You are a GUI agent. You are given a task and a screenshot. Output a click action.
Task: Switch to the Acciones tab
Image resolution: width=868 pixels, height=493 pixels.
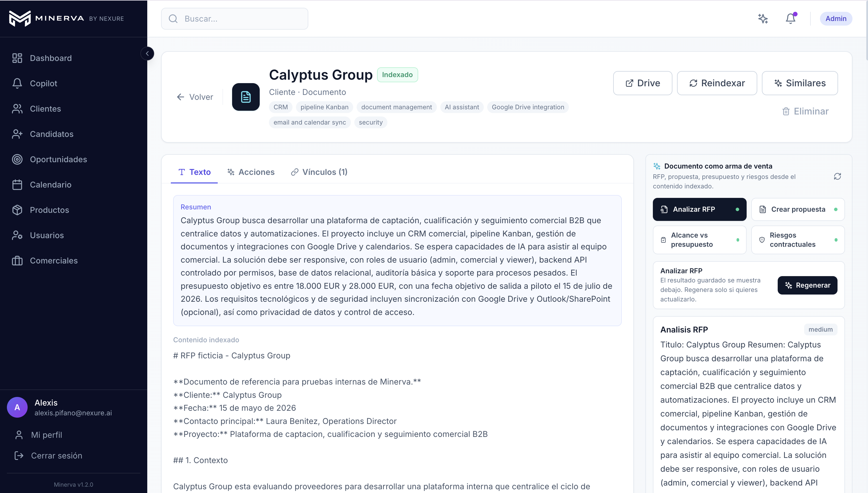[x=251, y=172]
